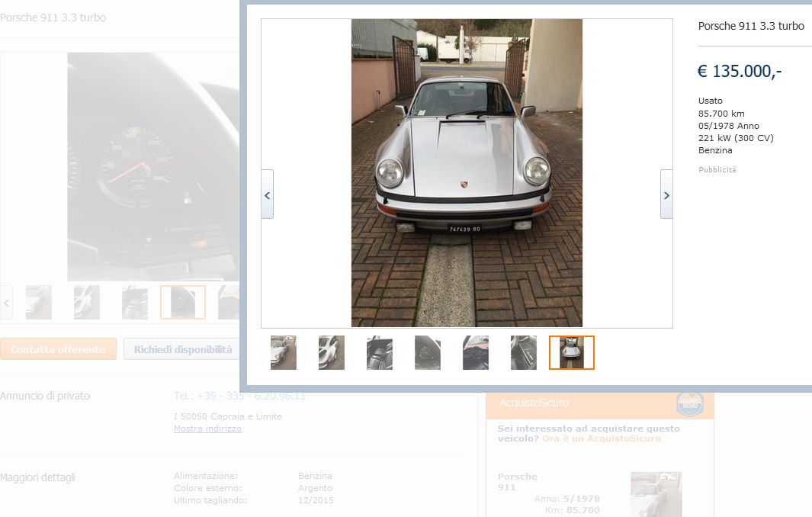
Task: Click the AcquistoSicuro badge icon
Action: point(690,403)
